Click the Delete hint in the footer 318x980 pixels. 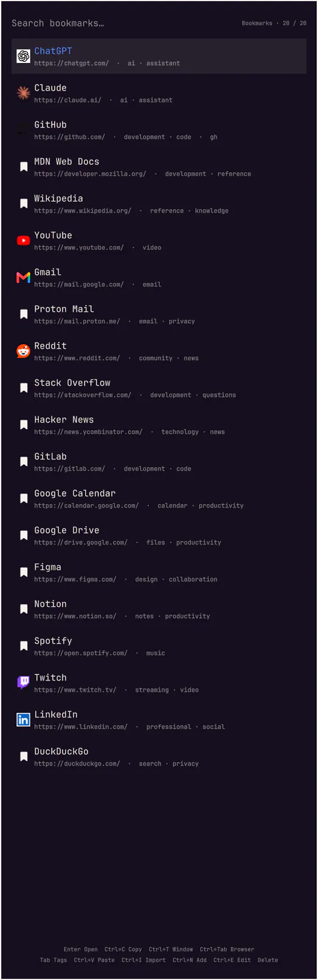pos(268,960)
